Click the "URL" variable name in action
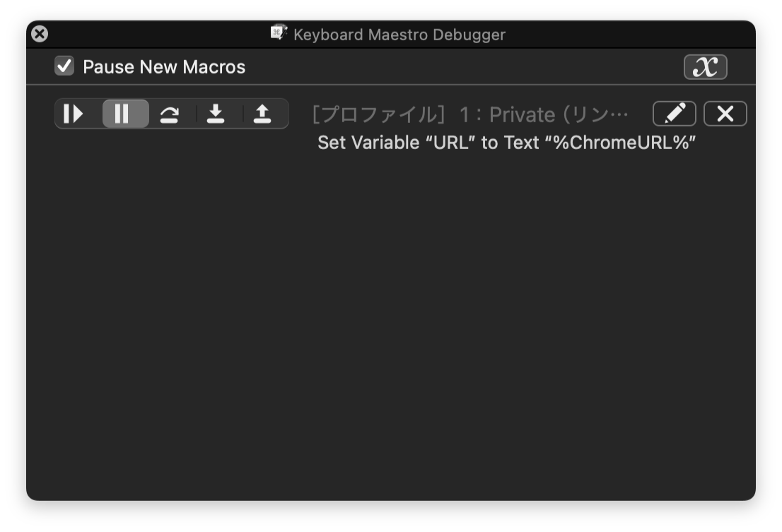The width and height of the screenshot is (782, 532). (x=450, y=143)
